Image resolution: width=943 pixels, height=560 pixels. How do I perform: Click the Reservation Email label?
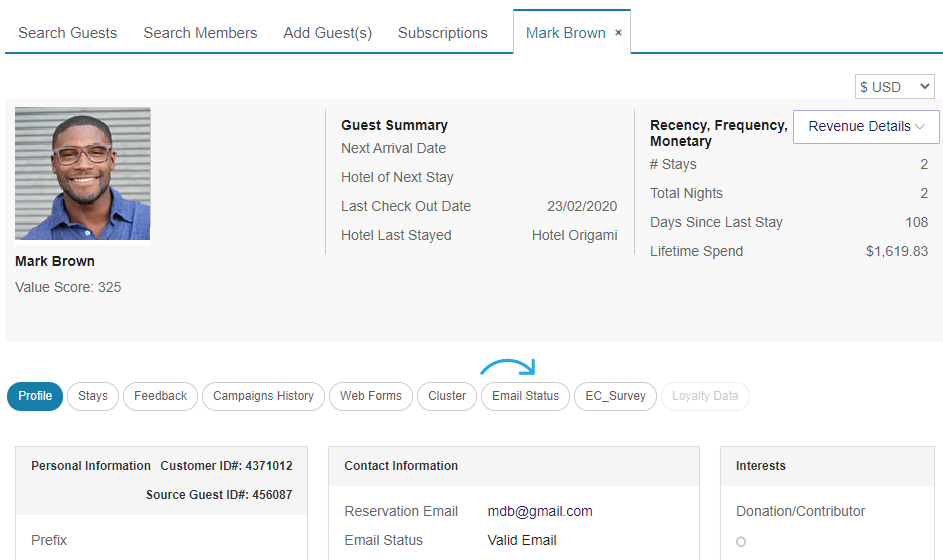pyautogui.click(x=401, y=511)
